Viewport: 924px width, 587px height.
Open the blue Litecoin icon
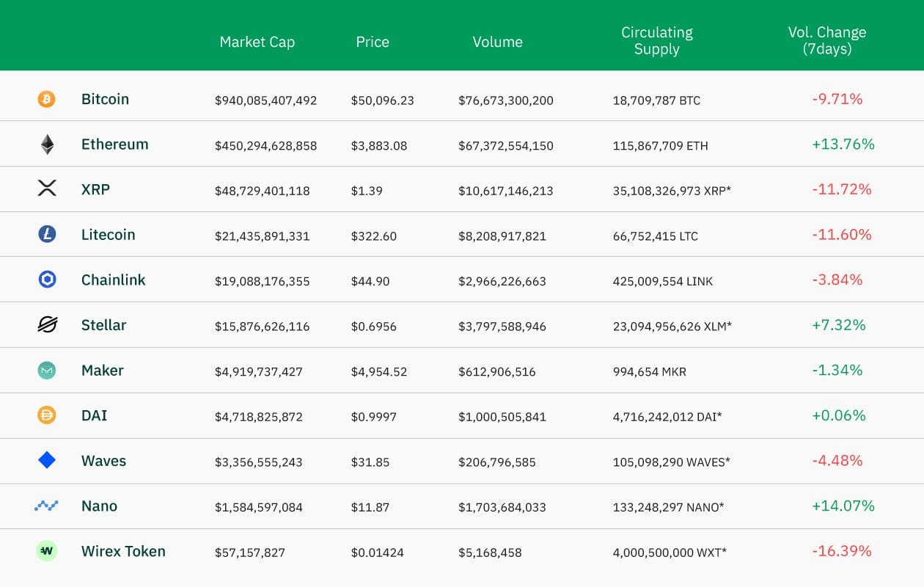[x=47, y=235]
